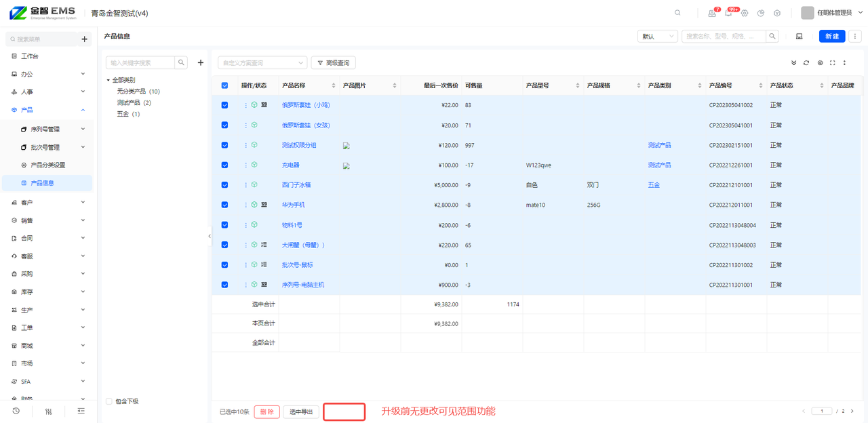Viewport: 868px width, 423px height.
Task: Select the 测试产品（2） category in the tree
Action: point(134,102)
